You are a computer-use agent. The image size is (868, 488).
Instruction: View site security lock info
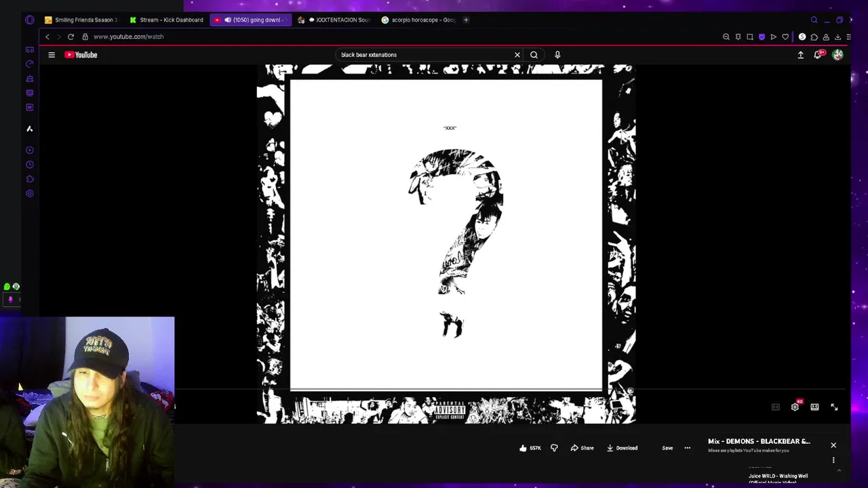coord(85,37)
